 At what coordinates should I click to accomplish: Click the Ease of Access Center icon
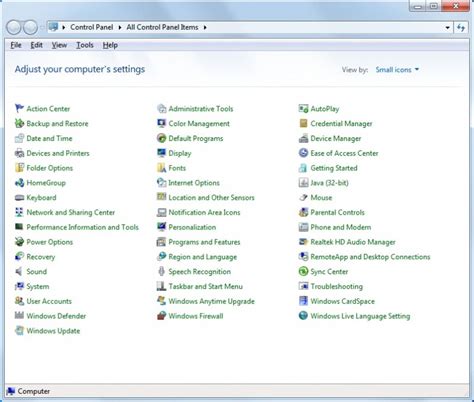pos(303,153)
